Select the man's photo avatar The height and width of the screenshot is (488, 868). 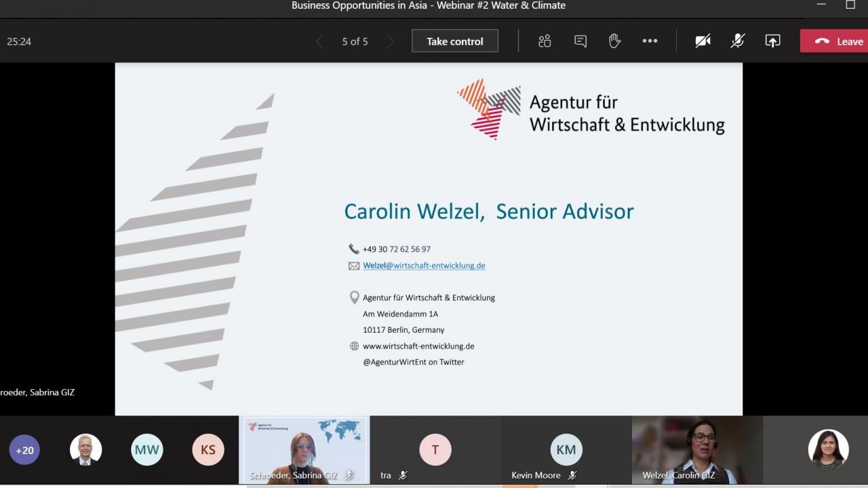point(86,449)
